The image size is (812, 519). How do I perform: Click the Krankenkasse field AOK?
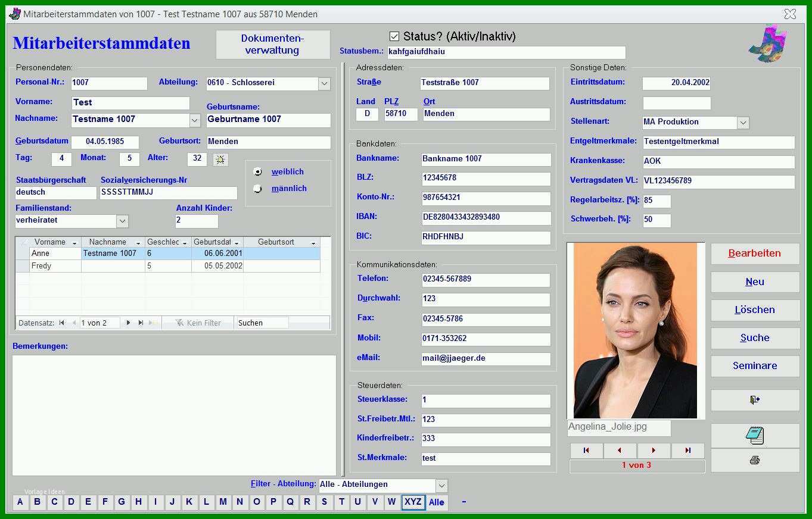tap(718, 161)
